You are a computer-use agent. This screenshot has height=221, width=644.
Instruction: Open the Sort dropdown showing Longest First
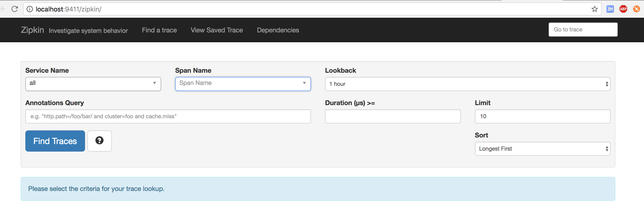[x=543, y=149]
